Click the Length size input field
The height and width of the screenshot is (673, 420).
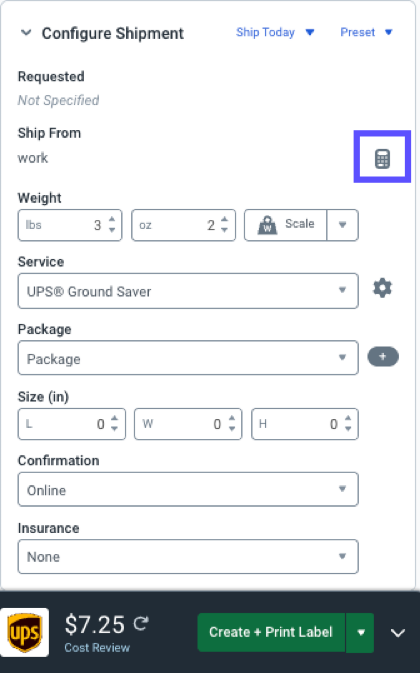click(72, 424)
